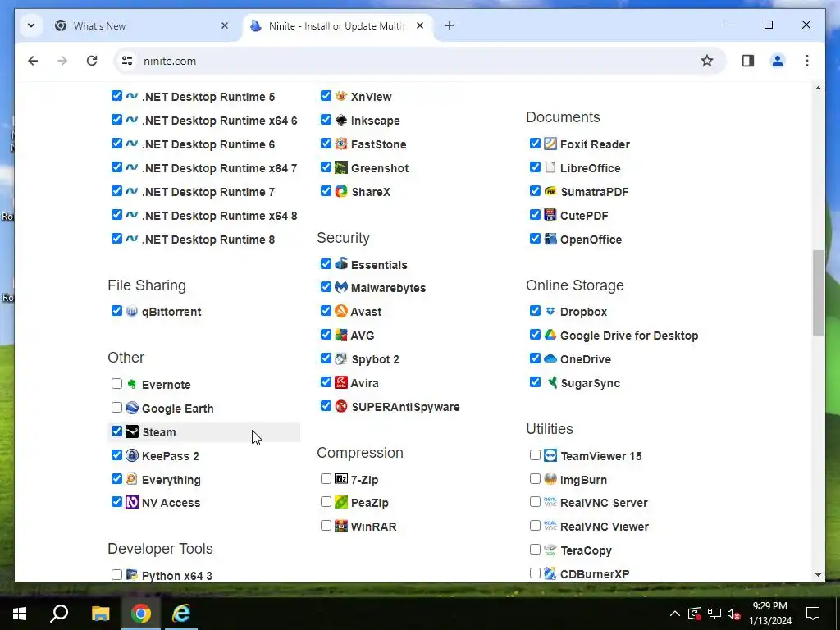Click the Foxit Reader icon
The width and height of the screenshot is (840, 630).
point(550,144)
